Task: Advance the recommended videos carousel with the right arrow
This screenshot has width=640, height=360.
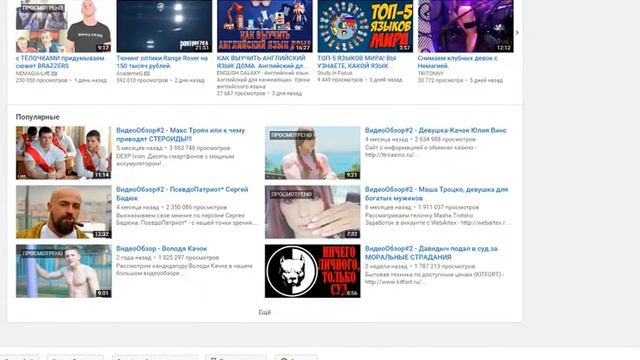Action: (x=517, y=33)
